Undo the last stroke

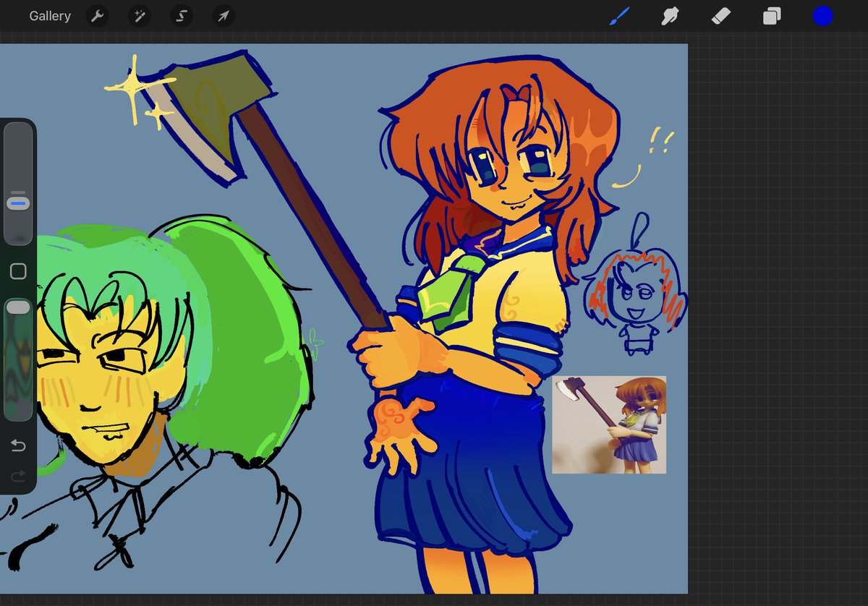18,446
